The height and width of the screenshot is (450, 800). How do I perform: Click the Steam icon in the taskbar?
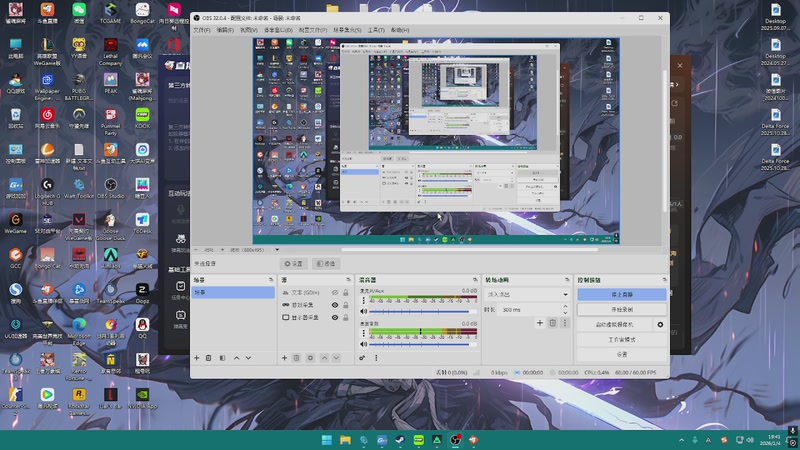[x=400, y=440]
